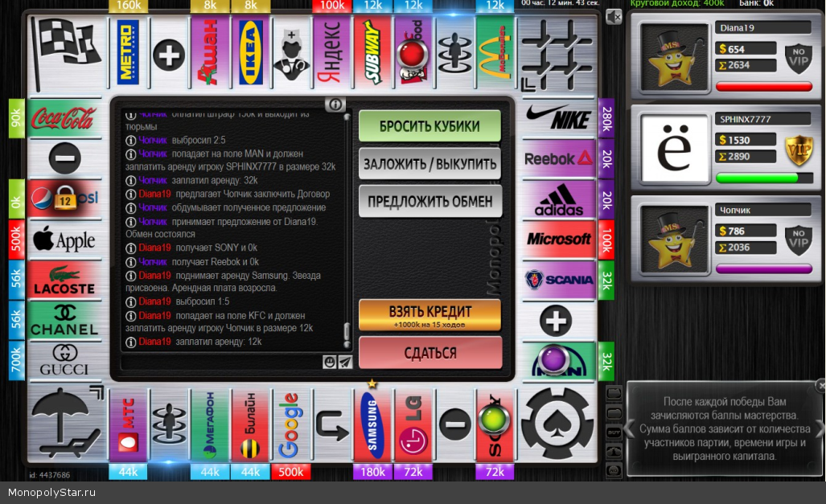Screen dimensions: 826x504
Task: Select the LG property cell
Action: coord(413,424)
